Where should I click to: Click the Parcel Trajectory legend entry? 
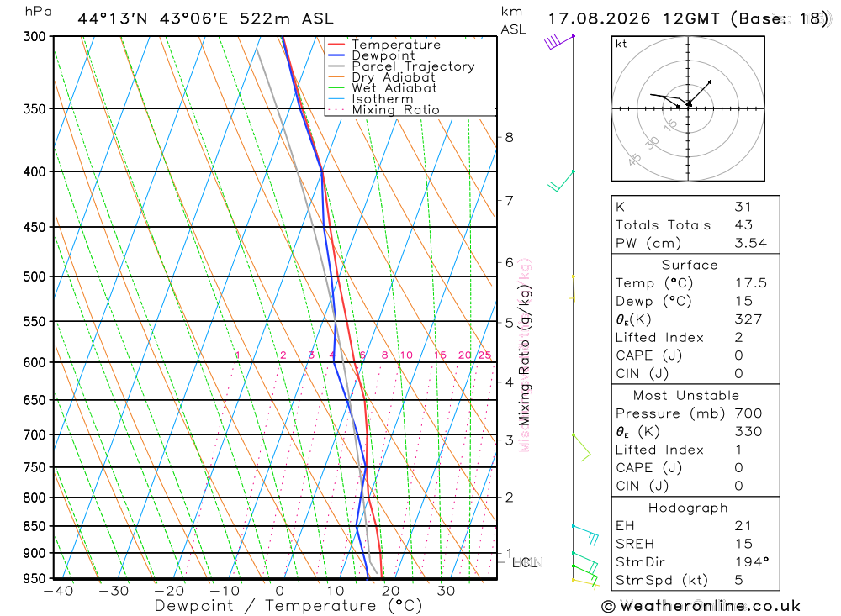[x=401, y=66]
